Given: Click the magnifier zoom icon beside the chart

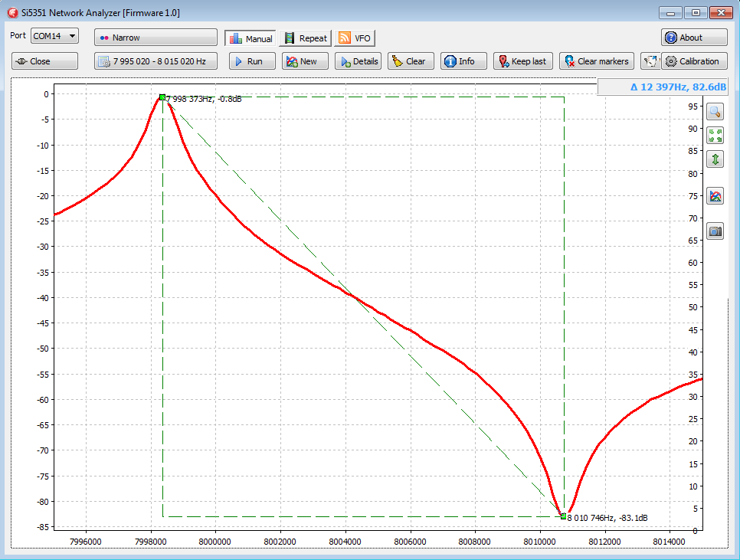Looking at the screenshot, I should (x=715, y=112).
